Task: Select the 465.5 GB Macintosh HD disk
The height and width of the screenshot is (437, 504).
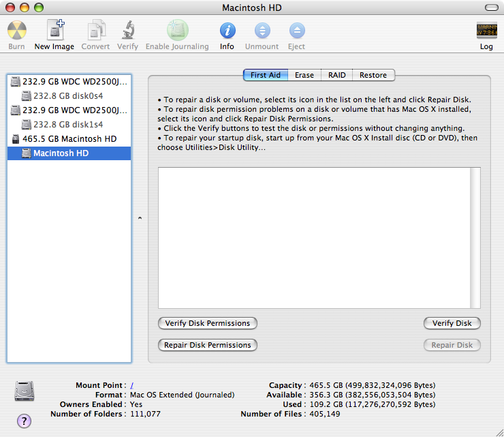Action: click(69, 139)
